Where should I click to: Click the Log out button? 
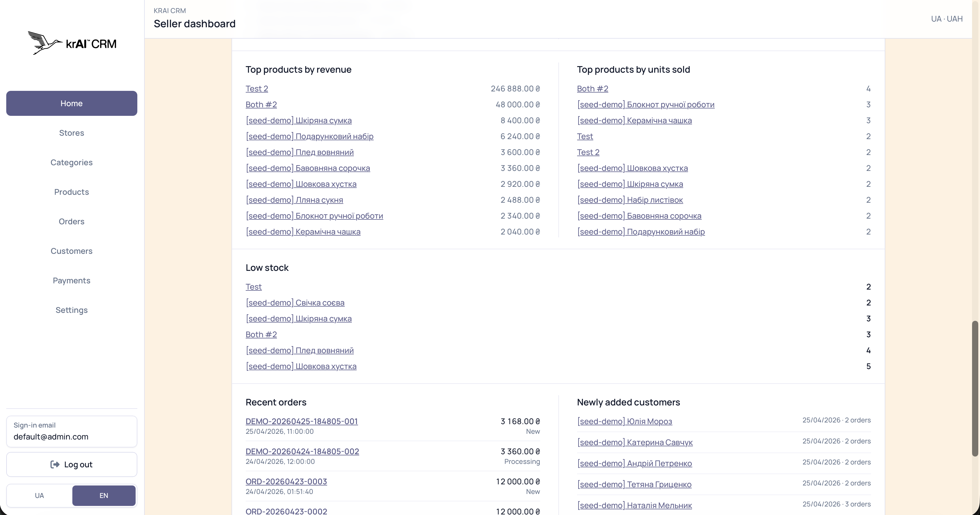[x=71, y=464]
